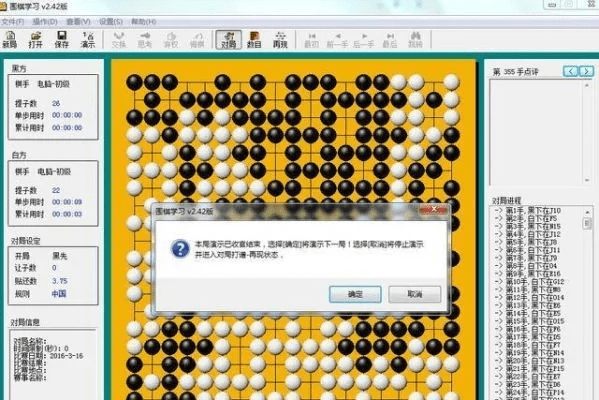The image size is (599, 400).
Task: Select move row 第1手 黑下在J10
Action: [528, 211]
